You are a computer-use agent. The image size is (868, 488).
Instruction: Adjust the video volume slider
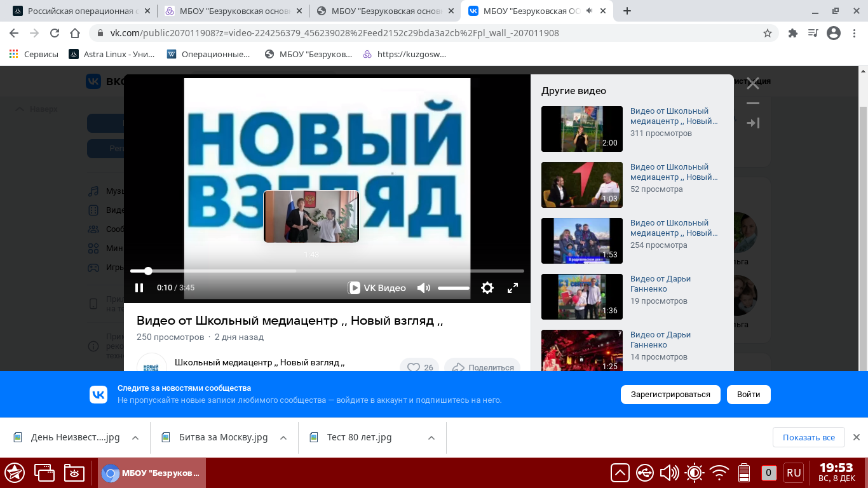(x=454, y=288)
